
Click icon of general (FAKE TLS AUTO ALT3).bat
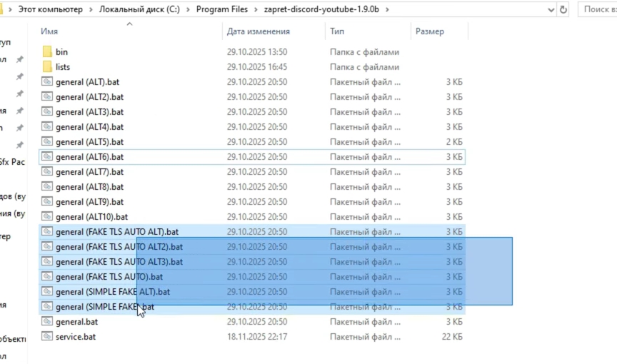click(47, 261)
